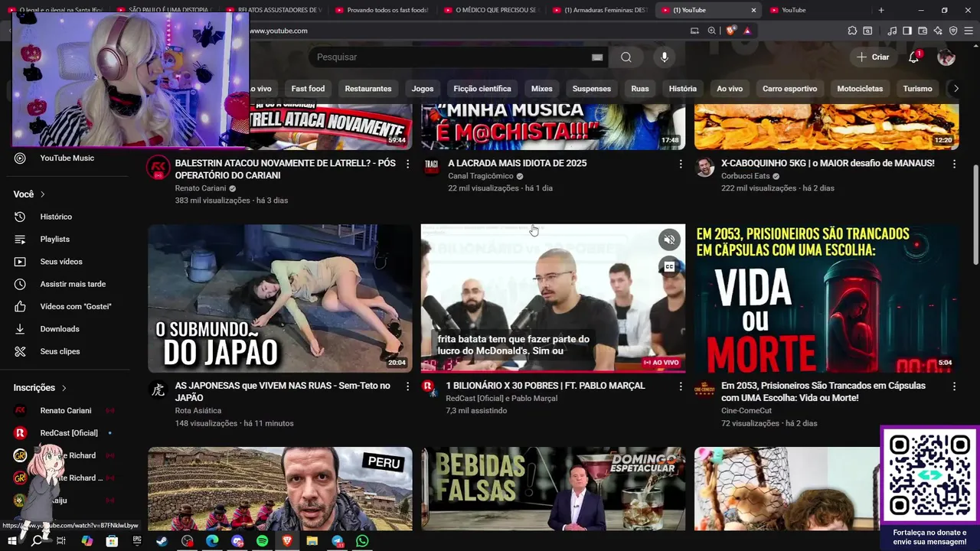Open RedCast [Oficial] subscription in sidebar

point(65,433)
